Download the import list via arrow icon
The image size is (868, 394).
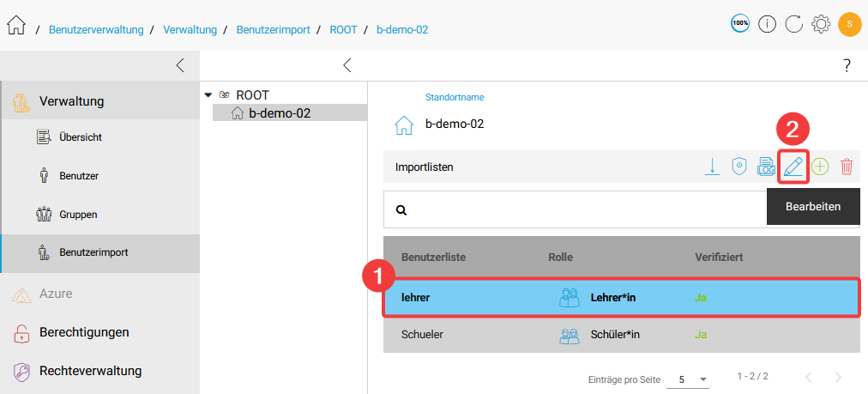pyautogui.click(x=712, y=167)
